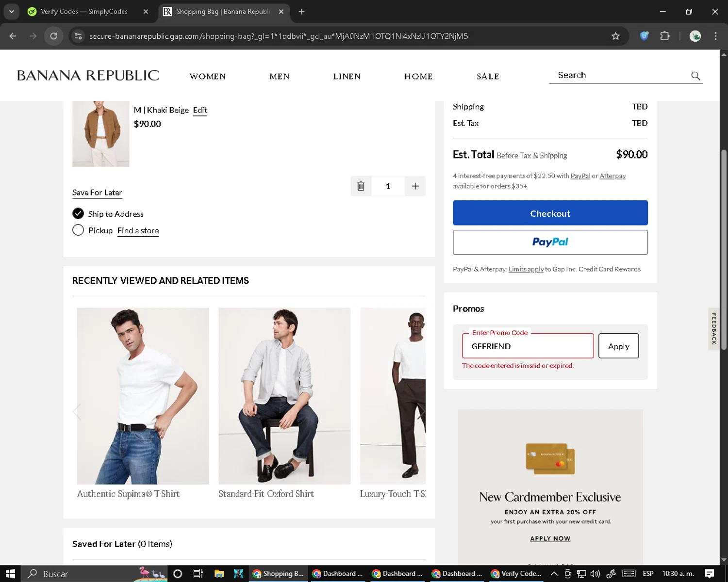Image resolution: width=728 pixels, height=582 pixels.
Task: Open the network icon in tray
Action: click(581, 574)
